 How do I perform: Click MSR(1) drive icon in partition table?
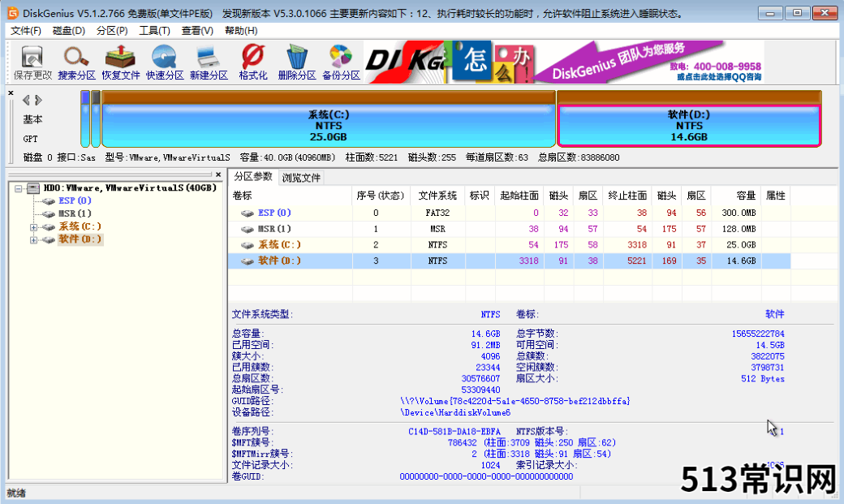tap(247, 230)
